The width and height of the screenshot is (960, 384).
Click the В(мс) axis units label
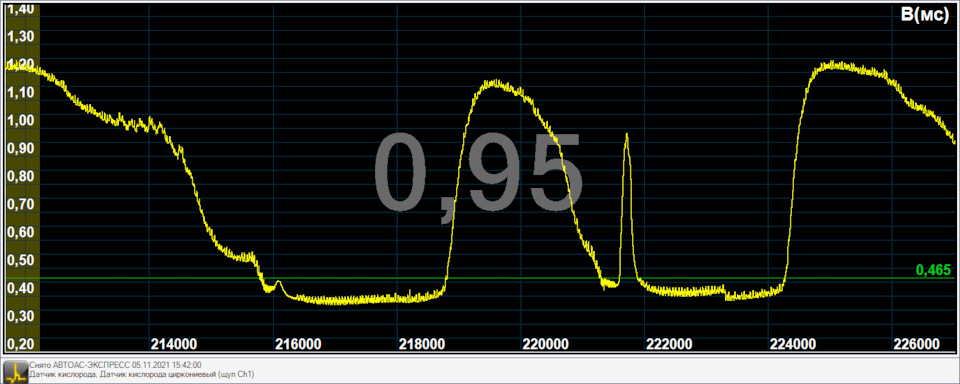click(925, 16)
